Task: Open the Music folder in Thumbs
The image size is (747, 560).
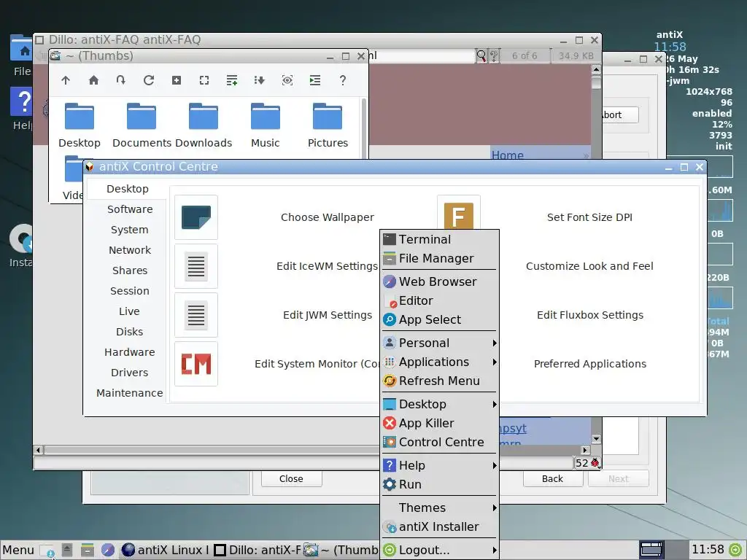Action: [266, 125]
